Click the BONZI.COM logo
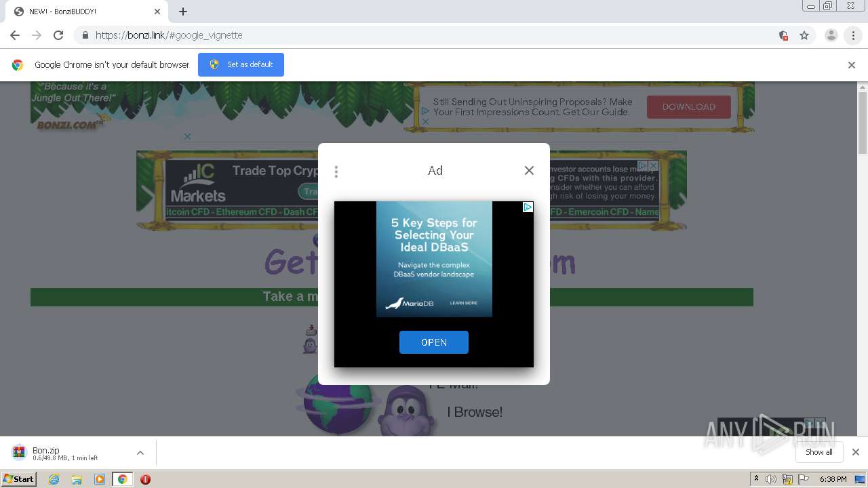Viewport: 868px width, 488px height. (x=69, y=125)
